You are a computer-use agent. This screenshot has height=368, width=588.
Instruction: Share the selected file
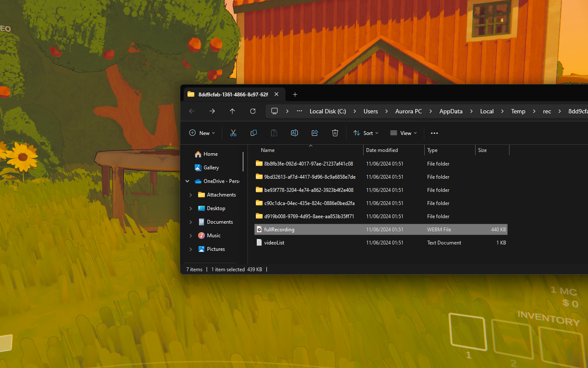[x=315, y=133]
